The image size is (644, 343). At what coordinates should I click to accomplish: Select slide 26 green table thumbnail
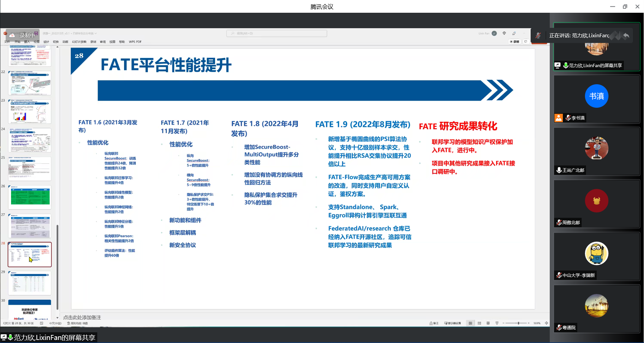[x=30, y=197]
